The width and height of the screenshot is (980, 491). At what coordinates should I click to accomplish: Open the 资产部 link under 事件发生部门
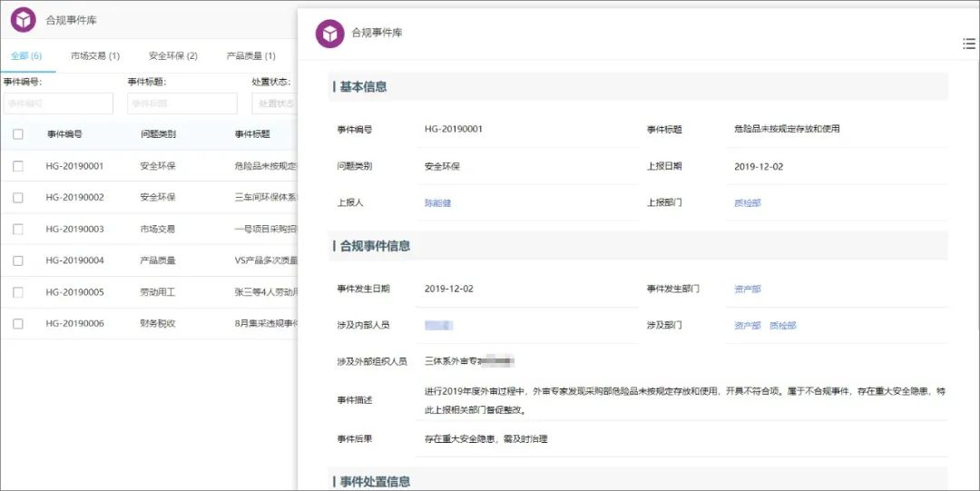click(x=748, y=289)
